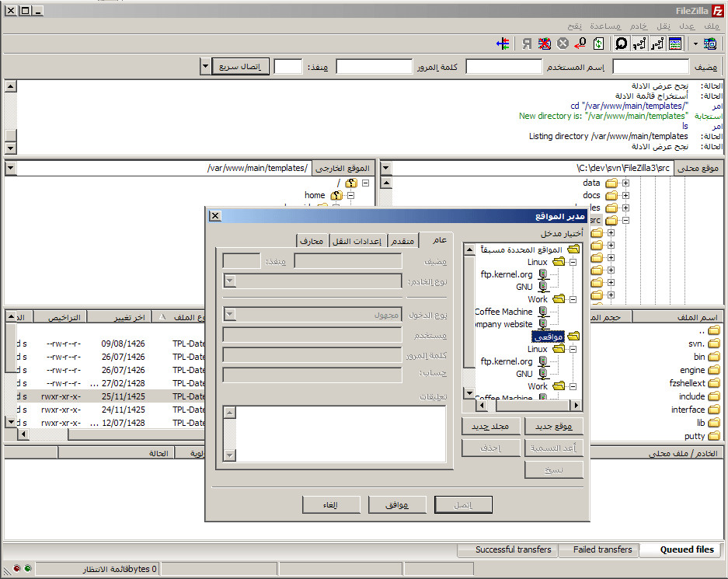Collapse the Linux node in Site Manager tree
This screenshot has width=728, height=579.
click(x=573, y=261)
